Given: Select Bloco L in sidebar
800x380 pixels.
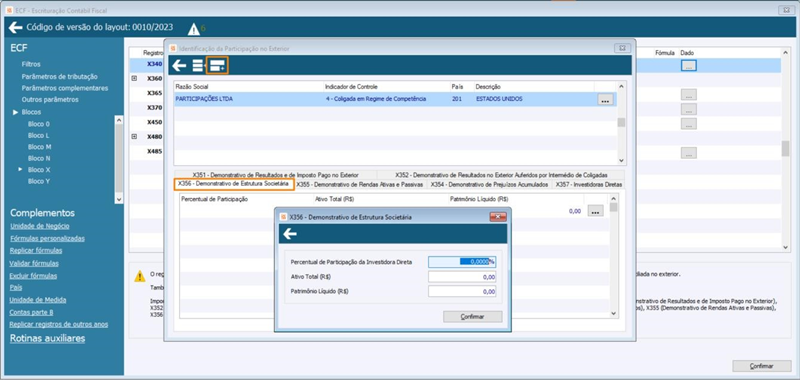Looking at the screenshot, I should [39, 136].
